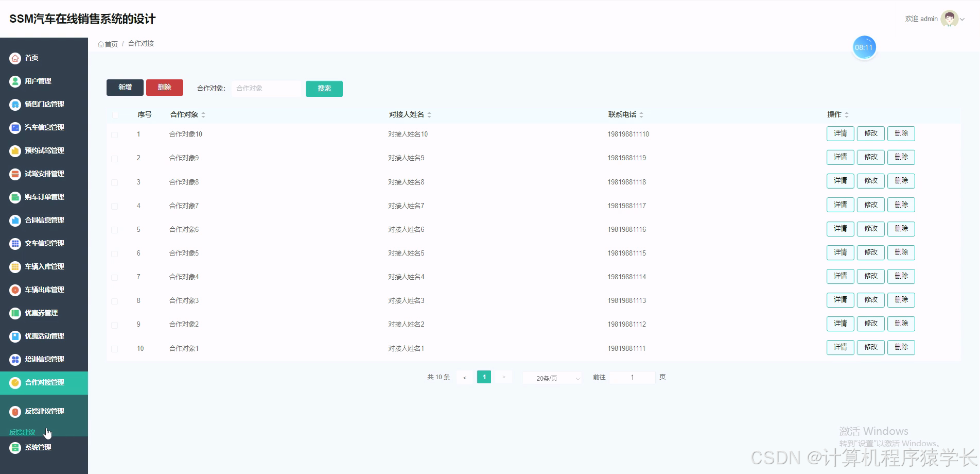
Task: Click phone number 198198811110
Action: pos(628,134)
